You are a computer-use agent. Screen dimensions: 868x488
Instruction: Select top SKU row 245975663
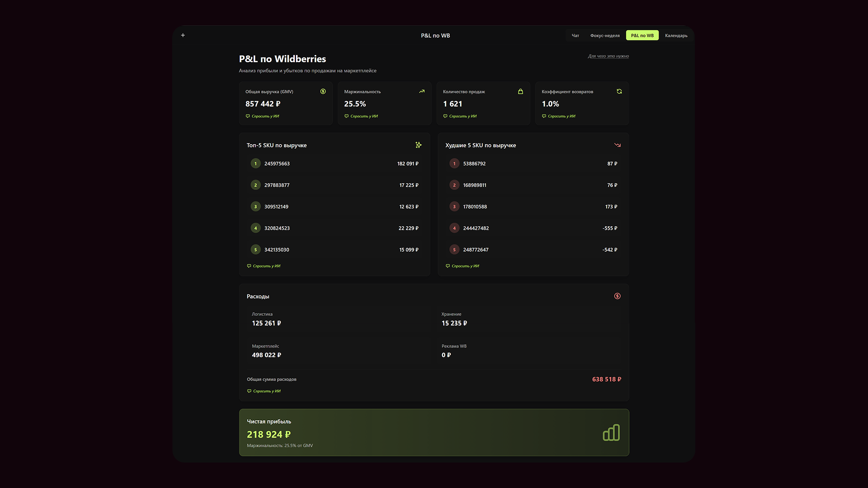334,164
